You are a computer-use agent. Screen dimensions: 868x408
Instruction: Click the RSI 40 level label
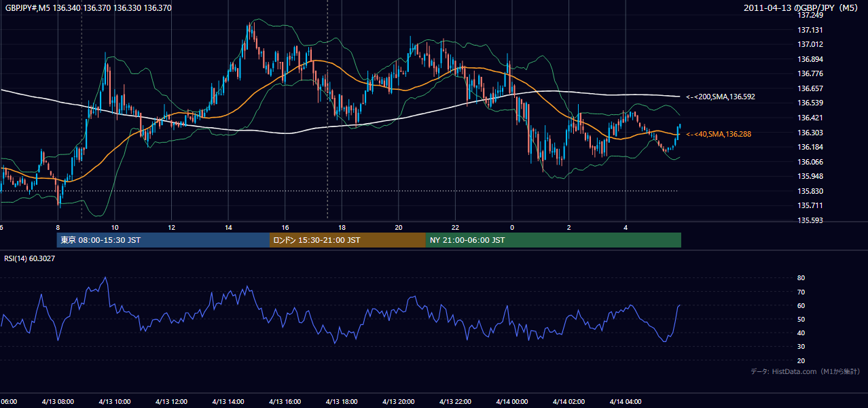coord(801,333)
